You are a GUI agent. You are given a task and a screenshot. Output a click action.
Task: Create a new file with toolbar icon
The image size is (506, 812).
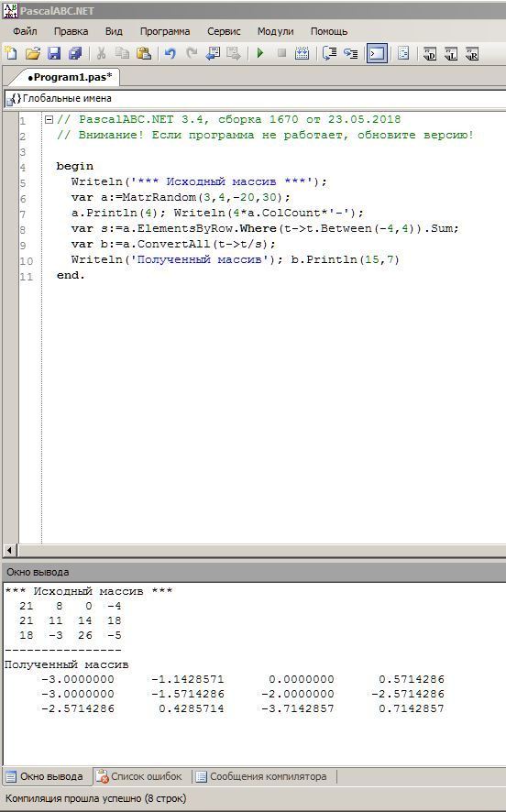11,53
